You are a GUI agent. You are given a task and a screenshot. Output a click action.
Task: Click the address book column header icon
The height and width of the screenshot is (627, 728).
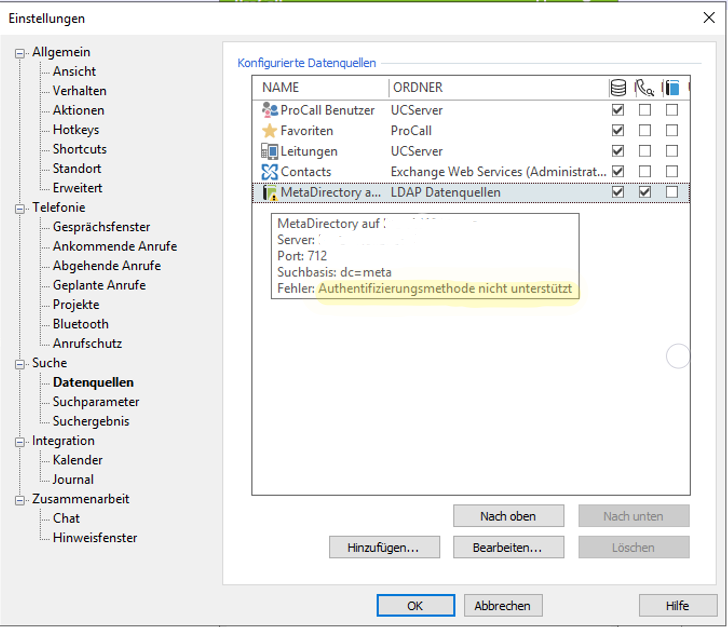[672, 88]
